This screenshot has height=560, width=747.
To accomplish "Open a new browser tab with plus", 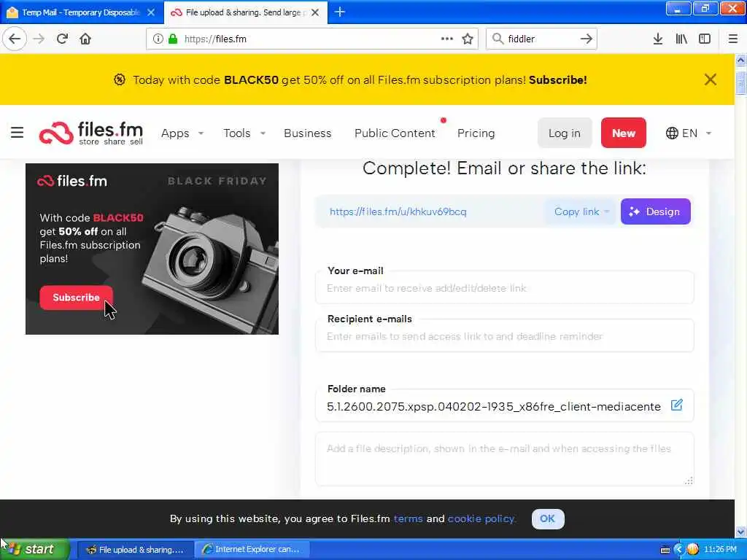I will pyautogui.click(x=340, y=12).
